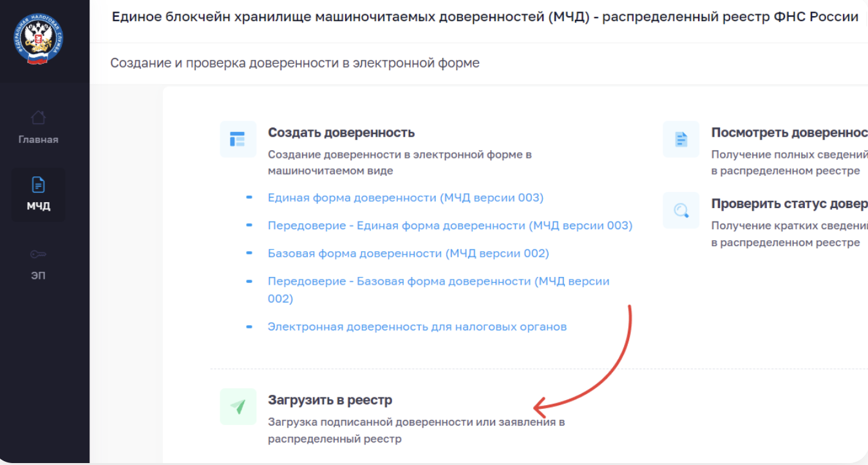
Task: Open Базовая форма доверенности (МЧД версии 002)
Action: (408, 253)
